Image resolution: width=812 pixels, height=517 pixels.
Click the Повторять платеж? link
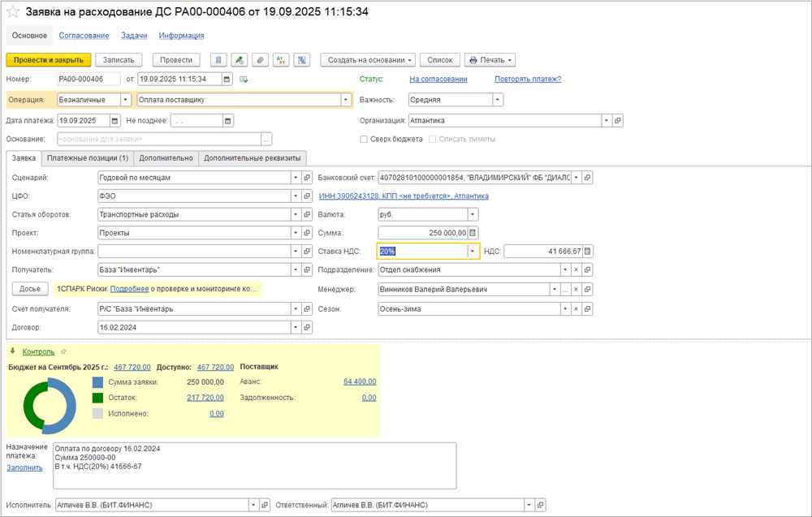tap(528, 80)
